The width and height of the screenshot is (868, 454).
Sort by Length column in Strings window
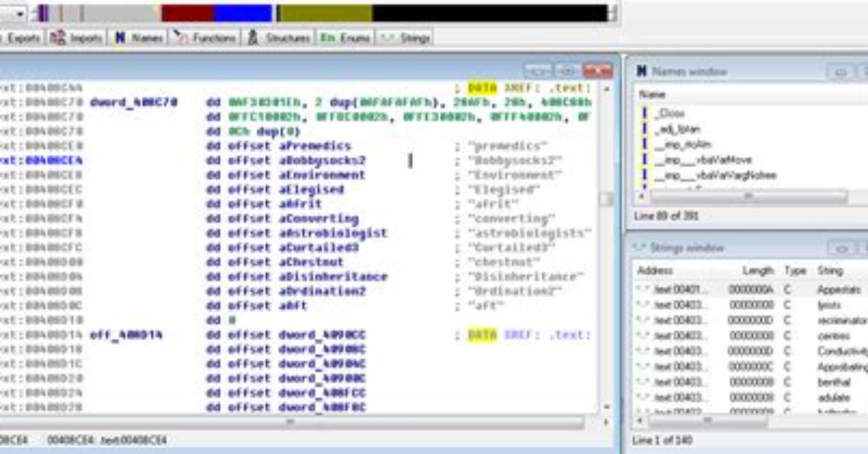758,270
